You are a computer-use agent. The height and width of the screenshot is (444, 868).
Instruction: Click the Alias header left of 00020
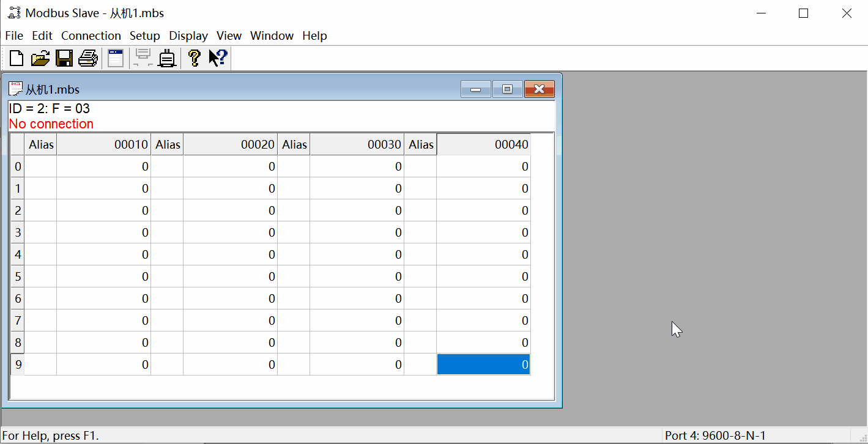point(167,144)
